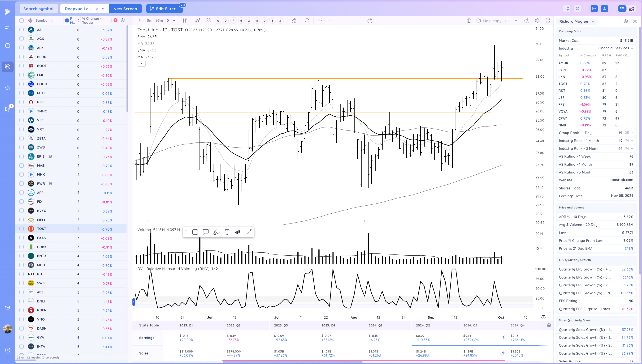Image resolution: width=642 pixels, height=364 pixels.
Task: Select the text tool in floating drawing toolbar
Action: tap(227, 232)
